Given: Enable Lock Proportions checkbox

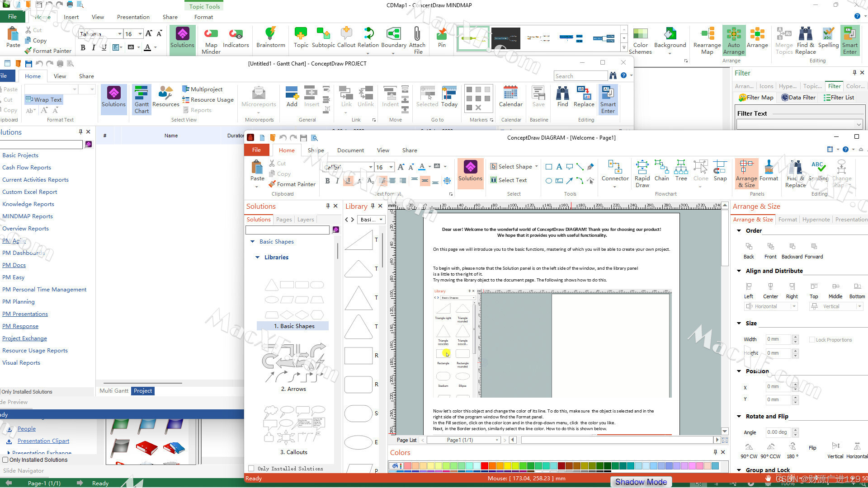Looking at the screenshot, I should (812, 339).
